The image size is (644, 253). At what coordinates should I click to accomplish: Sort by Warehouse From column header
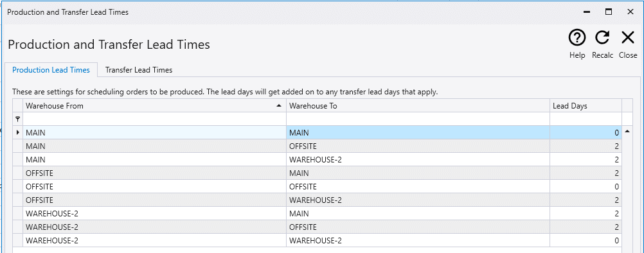154,106
